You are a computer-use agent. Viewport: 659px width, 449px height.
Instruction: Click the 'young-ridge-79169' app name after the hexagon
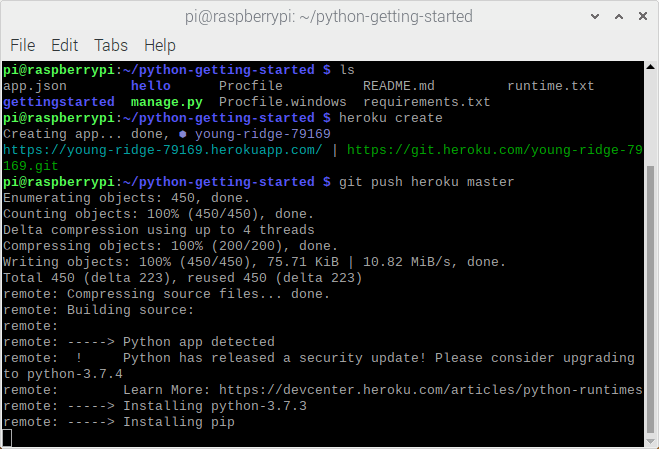coord(263,134)
